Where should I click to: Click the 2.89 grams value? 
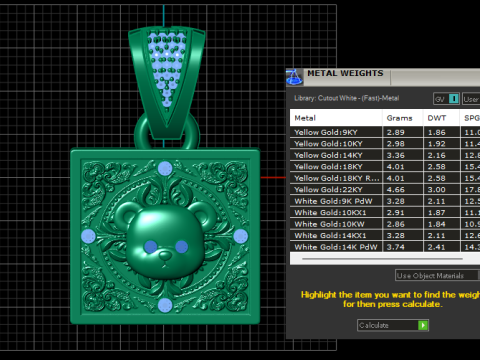pos(396,132)
